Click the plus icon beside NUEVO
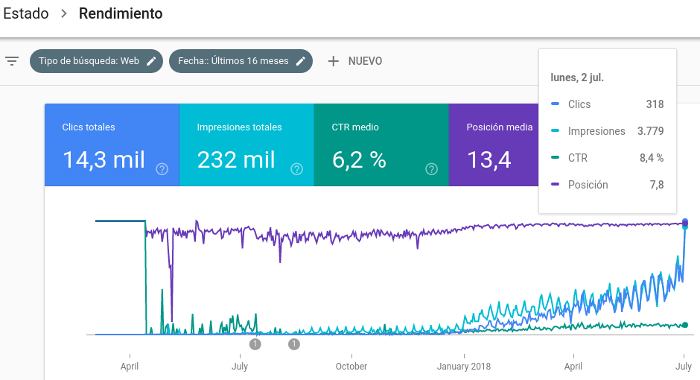The width and height of the screenshot is (700, 380). pos(333,61)
